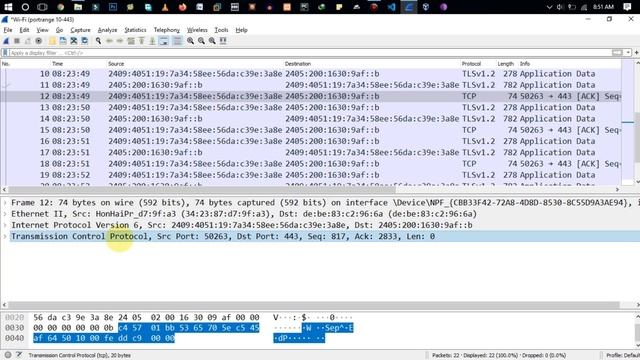Start capturing packets with the shark fin icon
This screenshot has width=640, height=360.
click(6, 41)
